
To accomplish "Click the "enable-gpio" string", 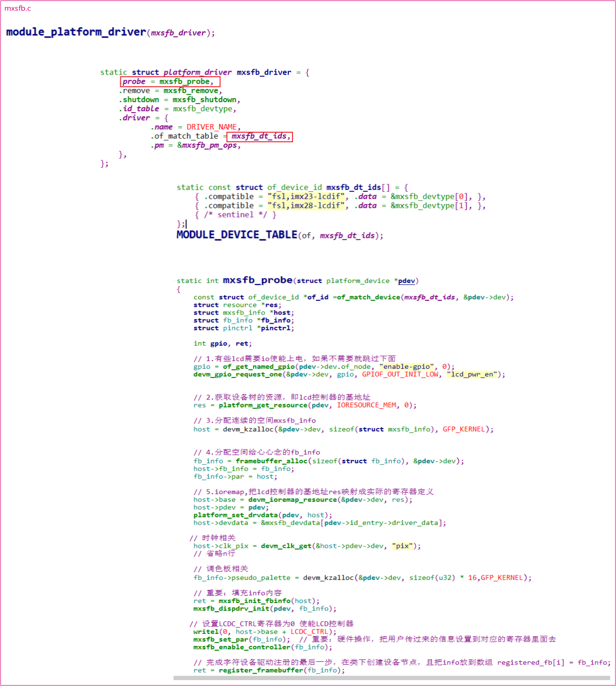I will click(406, 366).
